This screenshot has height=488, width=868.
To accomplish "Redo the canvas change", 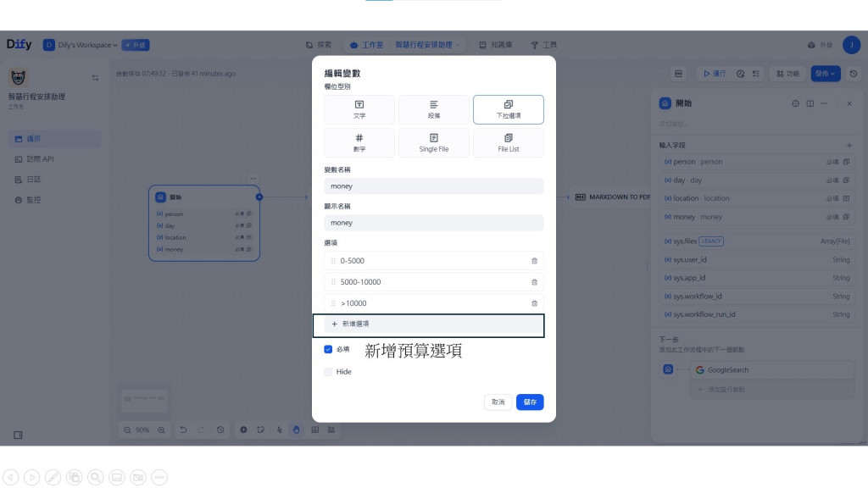I will 201,430.
